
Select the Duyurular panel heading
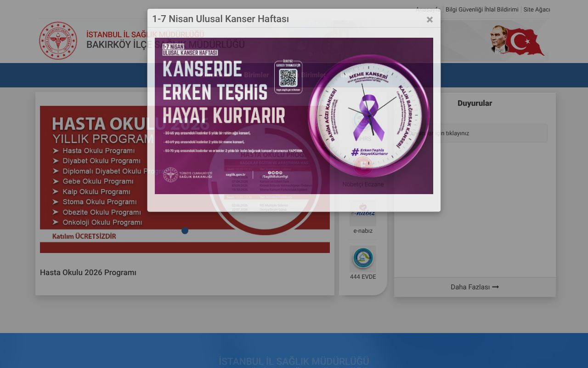475,103
